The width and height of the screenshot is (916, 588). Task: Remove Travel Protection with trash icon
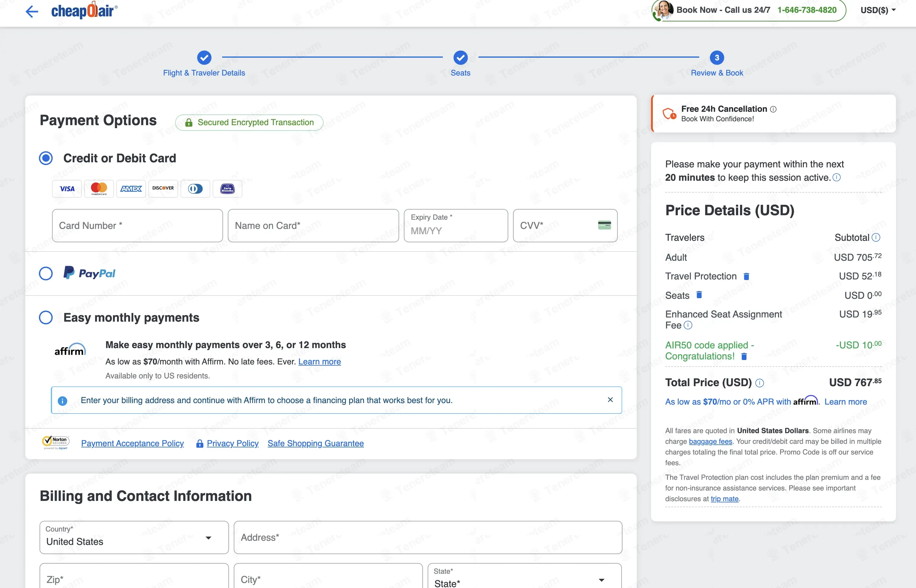coord(746,276)
